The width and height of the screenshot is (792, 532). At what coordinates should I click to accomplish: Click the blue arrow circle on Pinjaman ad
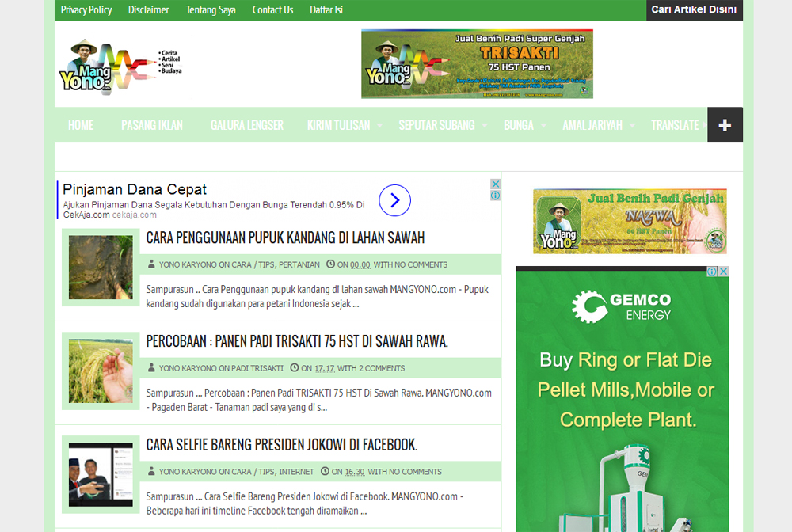(394, 200)
